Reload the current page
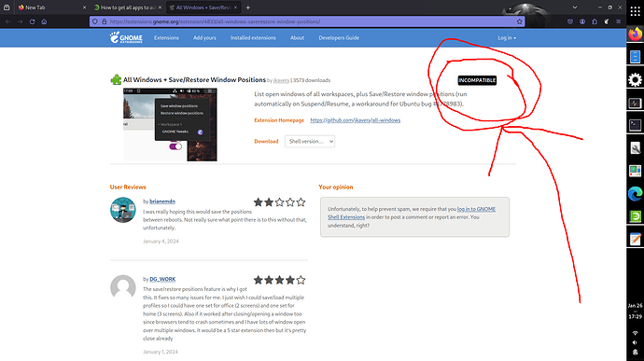Viewport: 644px width, 361px height. click(x=32, y=21)
